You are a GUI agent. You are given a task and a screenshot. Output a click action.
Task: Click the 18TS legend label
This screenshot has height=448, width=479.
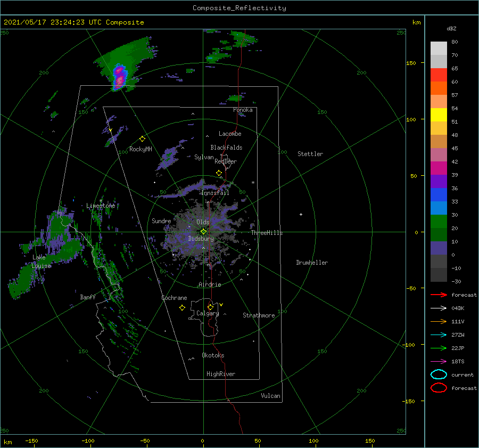(458, 362)
